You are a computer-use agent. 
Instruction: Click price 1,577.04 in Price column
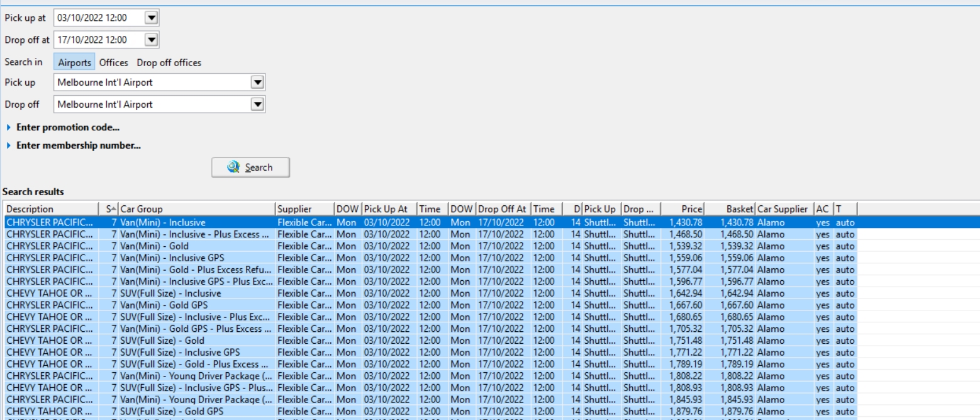pyautogui.click(x=686, y=270)
